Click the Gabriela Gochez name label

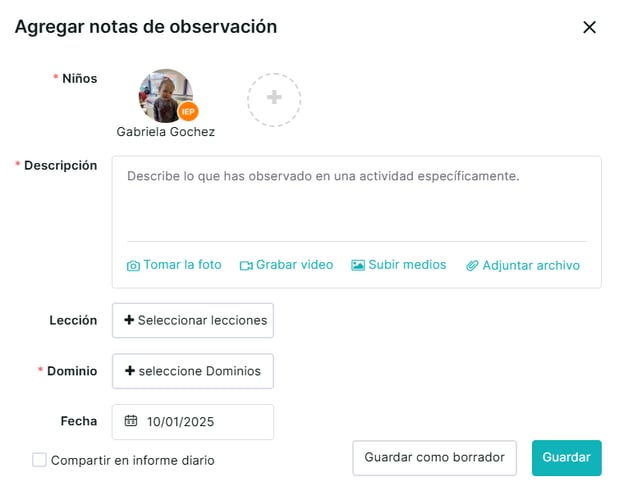pos(166,132)
